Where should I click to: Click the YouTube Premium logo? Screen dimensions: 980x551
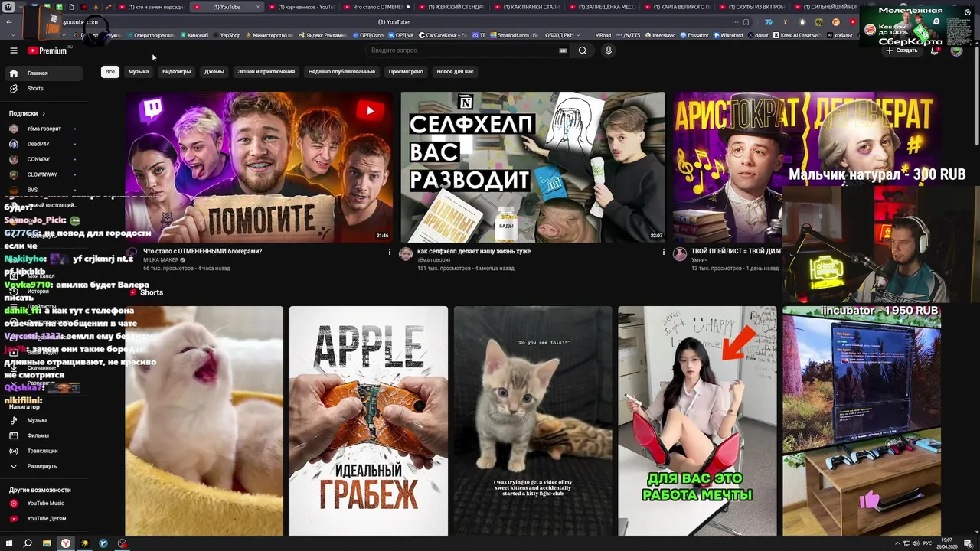point(47,51)
